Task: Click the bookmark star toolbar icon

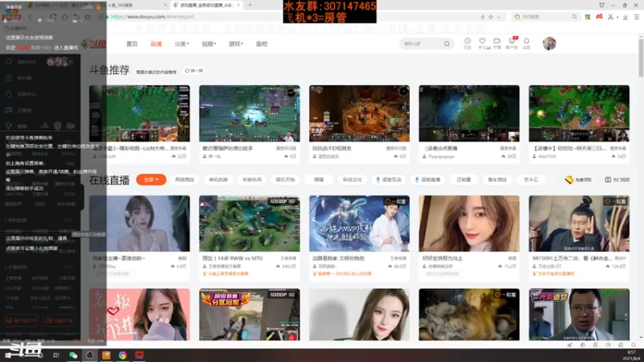Action: 88,17
